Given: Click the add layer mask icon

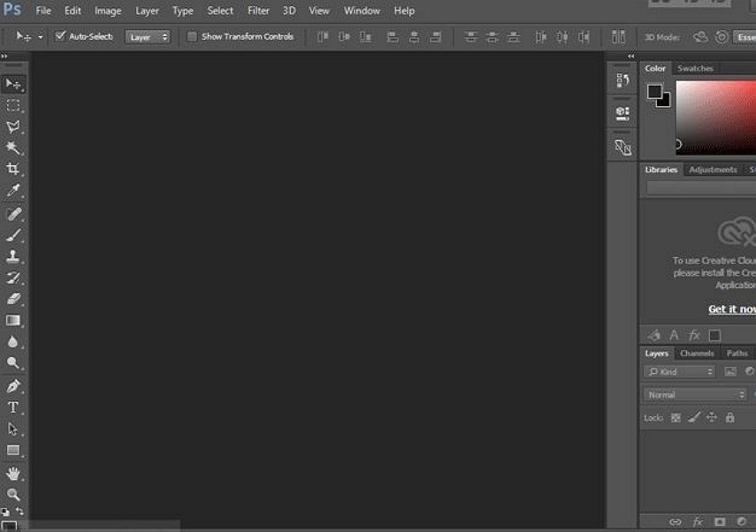Looking at the screenshot, I should tap(720, 522).
